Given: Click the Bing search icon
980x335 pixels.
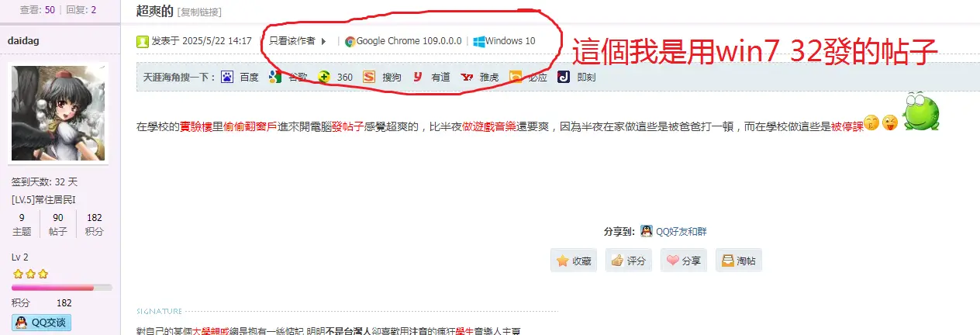Looking at the screenshot, I should [x=516, y=77].
